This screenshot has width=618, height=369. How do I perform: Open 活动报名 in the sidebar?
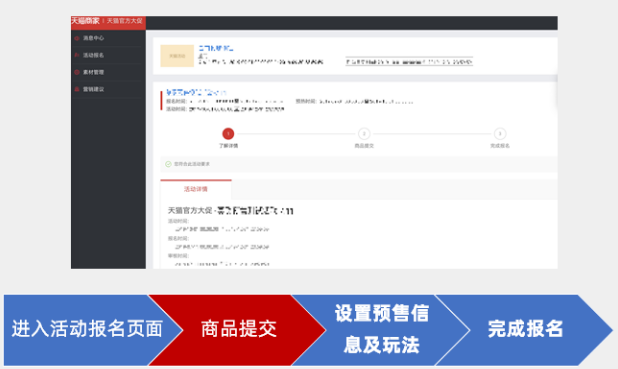[x=93, y=55]
